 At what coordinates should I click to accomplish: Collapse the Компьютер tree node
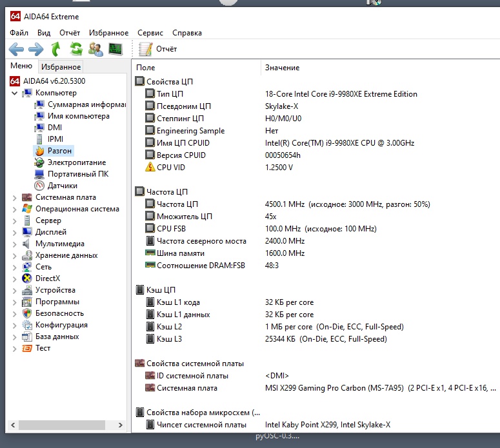(14, 93)
